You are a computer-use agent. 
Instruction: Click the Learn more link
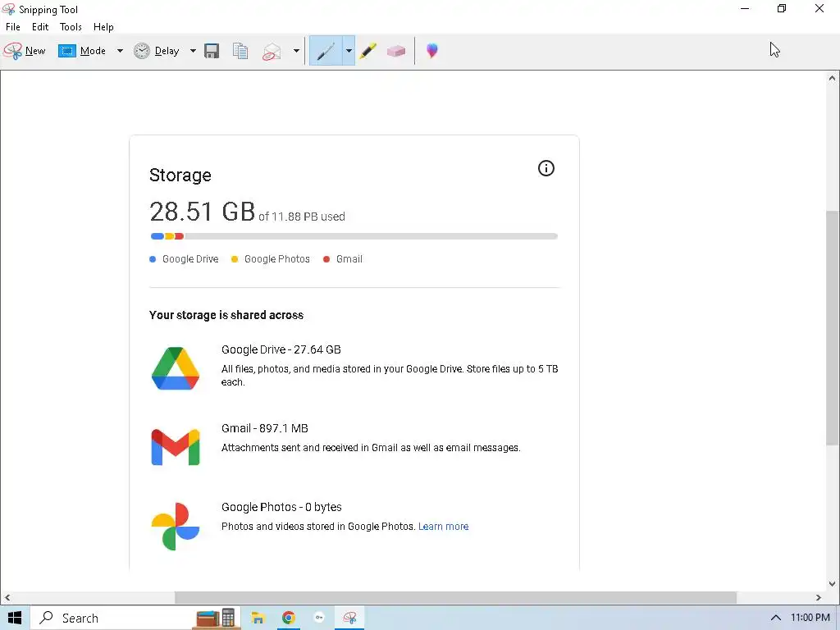click(x=444, y=527)
